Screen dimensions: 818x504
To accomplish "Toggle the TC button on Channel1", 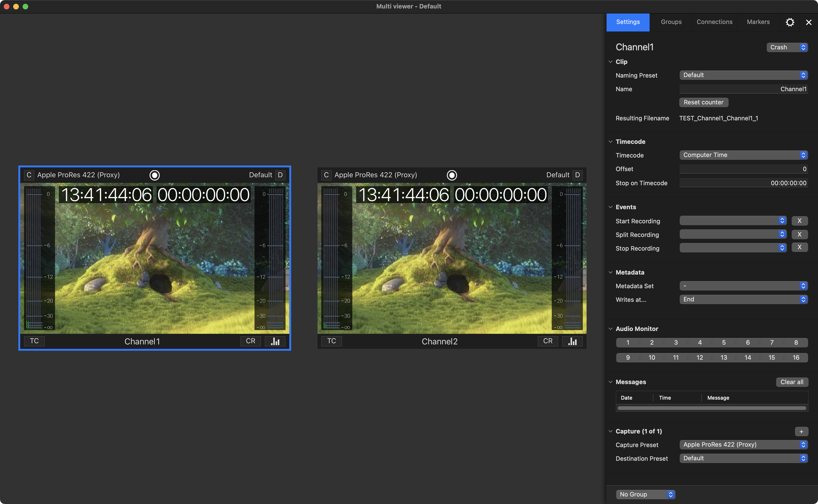I will [x=34, y=341].
